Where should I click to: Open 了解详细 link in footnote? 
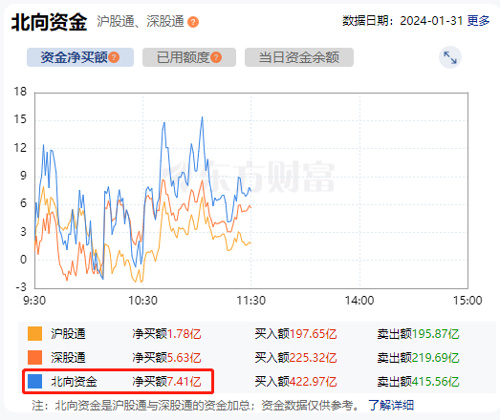391,405
